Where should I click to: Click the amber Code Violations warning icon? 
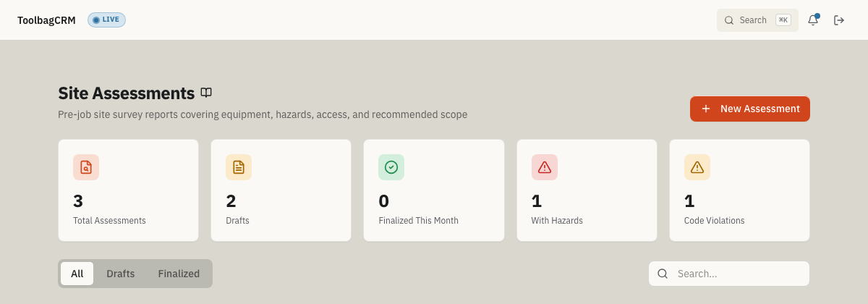pyautogui.click(x=697, y=167)
